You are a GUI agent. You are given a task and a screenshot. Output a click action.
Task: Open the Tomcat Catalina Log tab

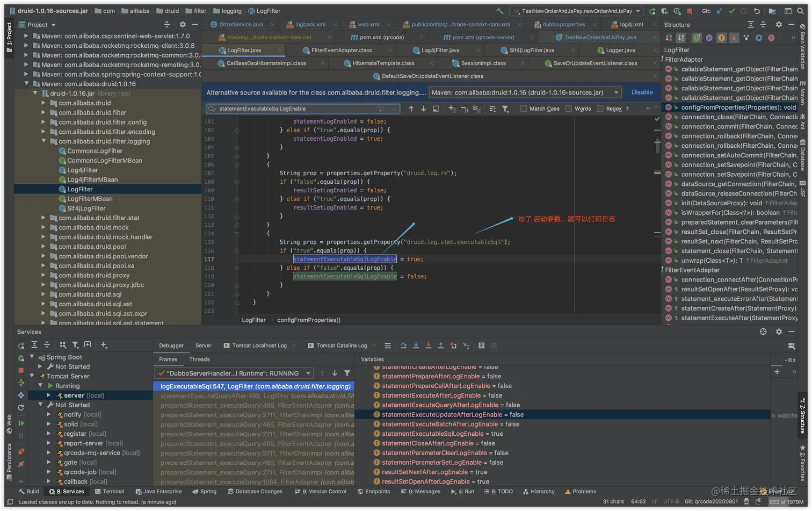tap(342, 346)
